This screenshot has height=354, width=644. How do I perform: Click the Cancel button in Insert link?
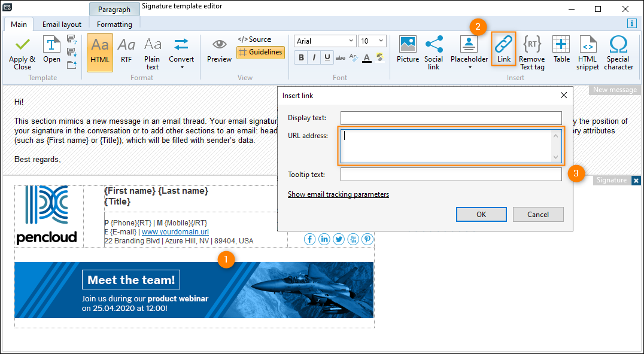[538, 214]
